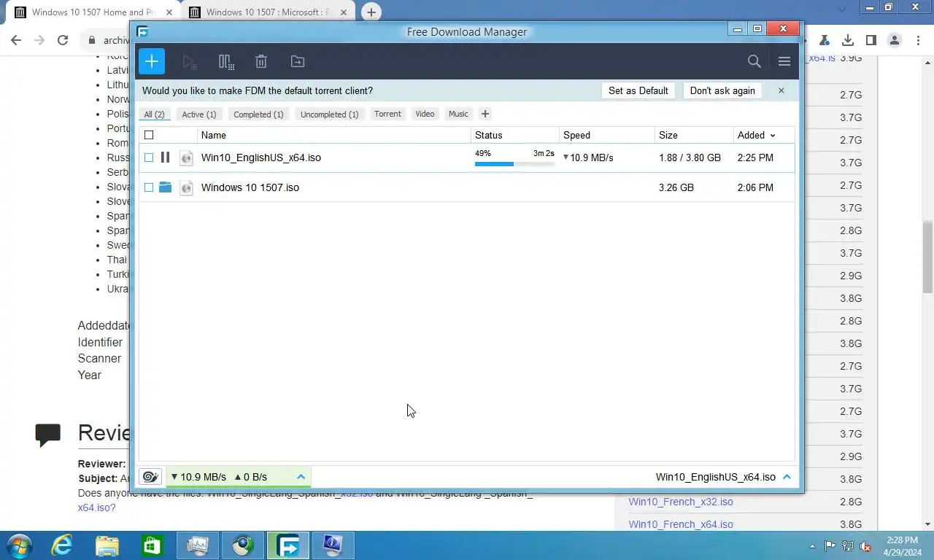Select the Win10_EnglishUS_x64.iso file name
This screenshot has width=934, height=560.
click(261, 157)
